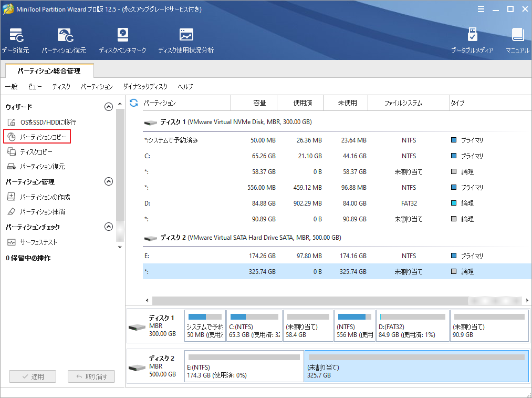This screenshot has height=398, width=532.
Task: Open ディスク使用状況分析 (Disk Usage Analysis)
Action: pyautogui.click(x=186, y=39)
